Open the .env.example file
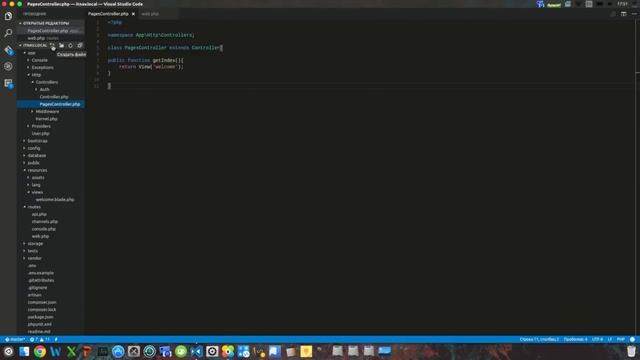Image resolution: width=640 pixels, height=360 pixels. [x=41, y=273]
